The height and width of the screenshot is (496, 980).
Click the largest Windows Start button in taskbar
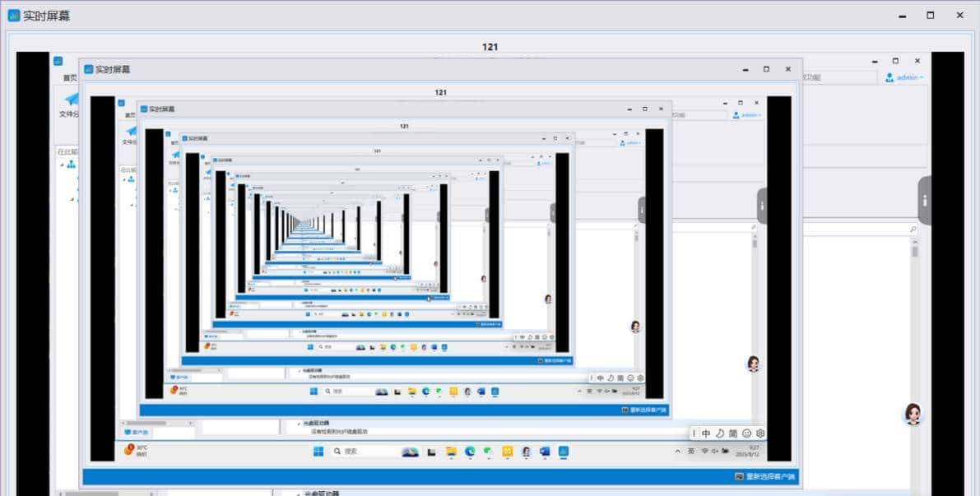pyautogui.click(x=318, y=452)
